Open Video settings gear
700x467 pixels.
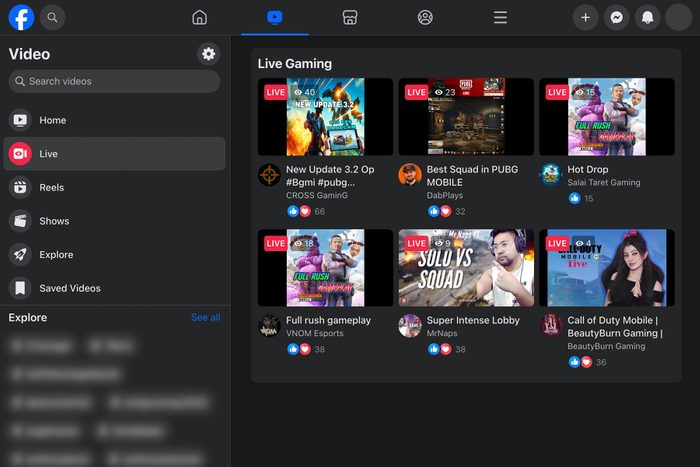pyautogui.click(x=208, y=54)
